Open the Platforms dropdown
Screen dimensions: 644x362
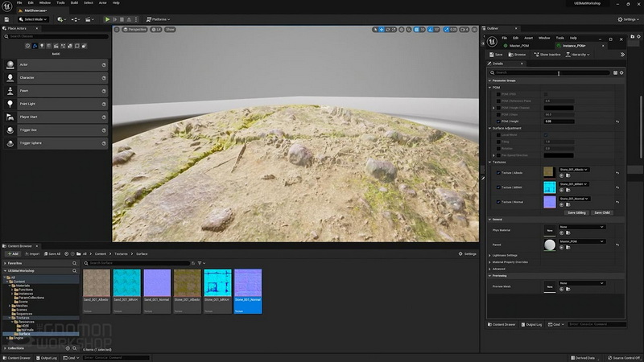click(158, 19)
